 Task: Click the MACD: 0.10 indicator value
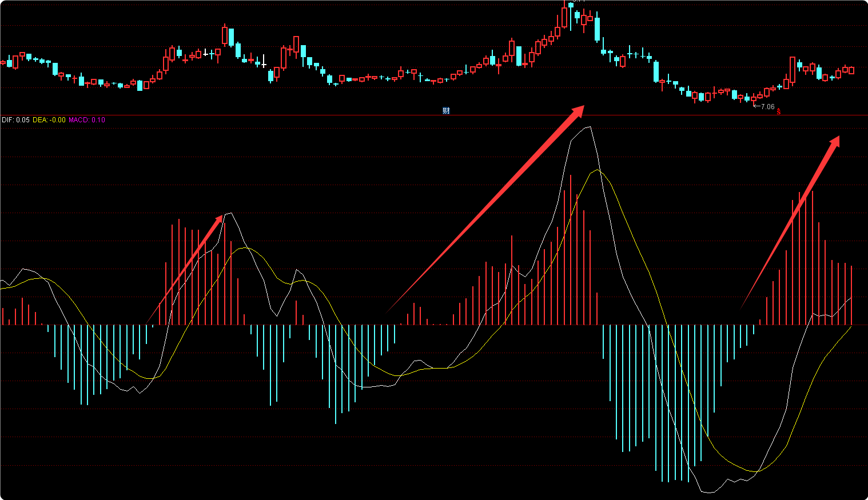(x=87, y=120)
